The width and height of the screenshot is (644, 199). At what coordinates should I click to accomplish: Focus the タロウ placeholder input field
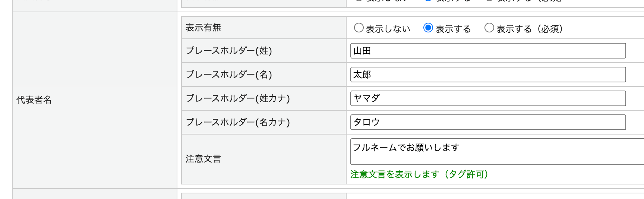pos(487,123)
